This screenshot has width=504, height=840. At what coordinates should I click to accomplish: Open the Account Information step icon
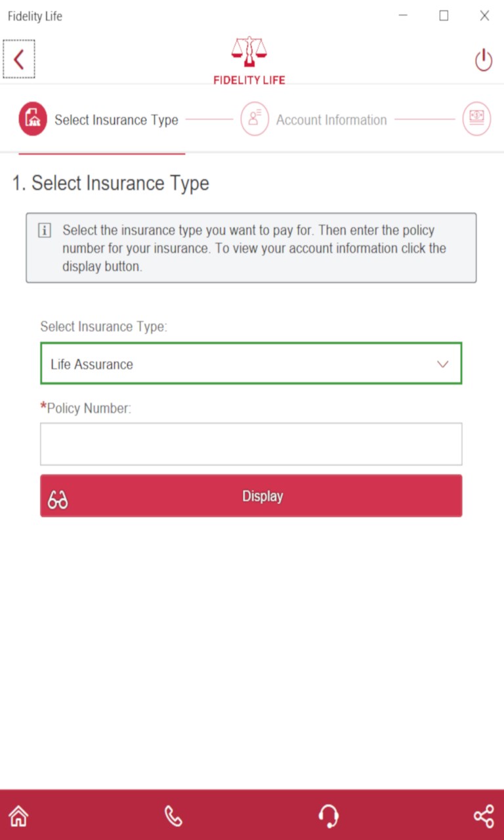(x=255, y=119)
